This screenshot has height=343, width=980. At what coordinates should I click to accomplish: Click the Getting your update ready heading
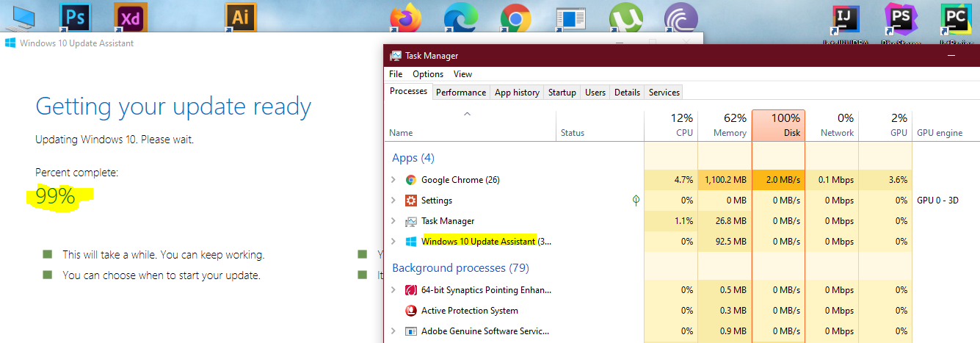pos(173,107)
